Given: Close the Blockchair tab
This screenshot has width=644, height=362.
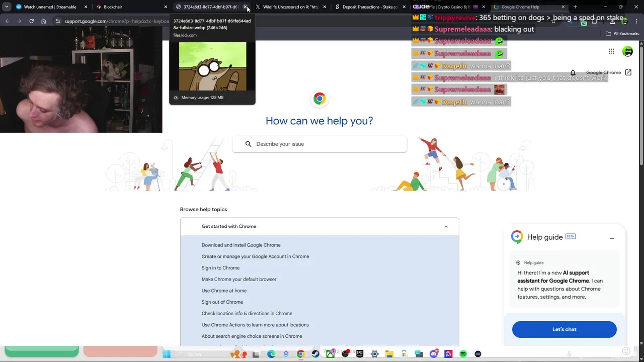Looking at the screenshot, I should pyautogui.click(x=165, y=7).
